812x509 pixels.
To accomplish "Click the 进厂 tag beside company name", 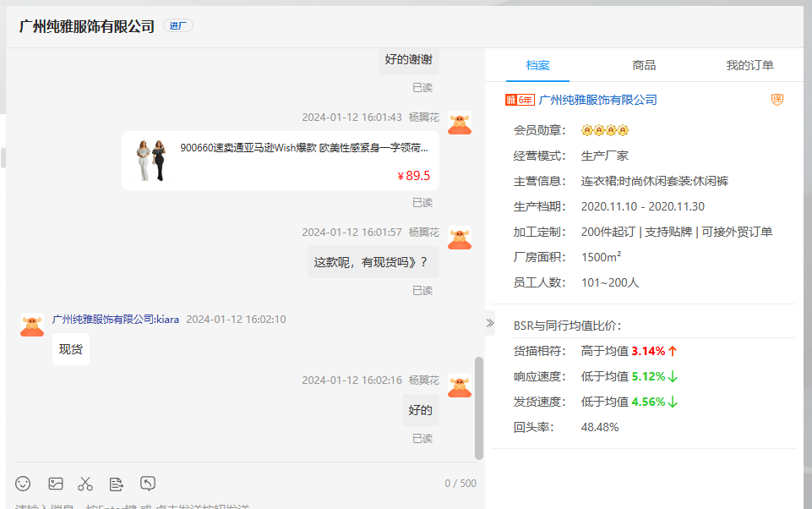I will [x=178, y=25].
